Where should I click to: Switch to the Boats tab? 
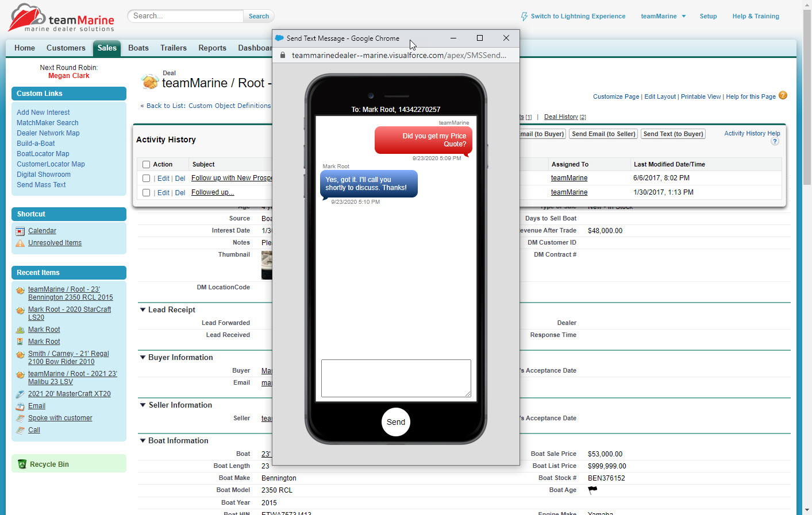tap(138, 48)
